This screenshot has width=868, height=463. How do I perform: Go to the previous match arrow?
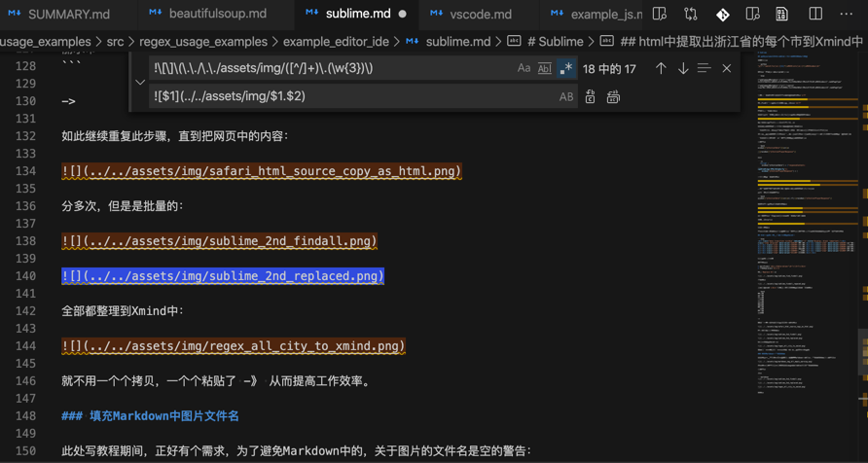pyautogui.click(x=661, y=68)
